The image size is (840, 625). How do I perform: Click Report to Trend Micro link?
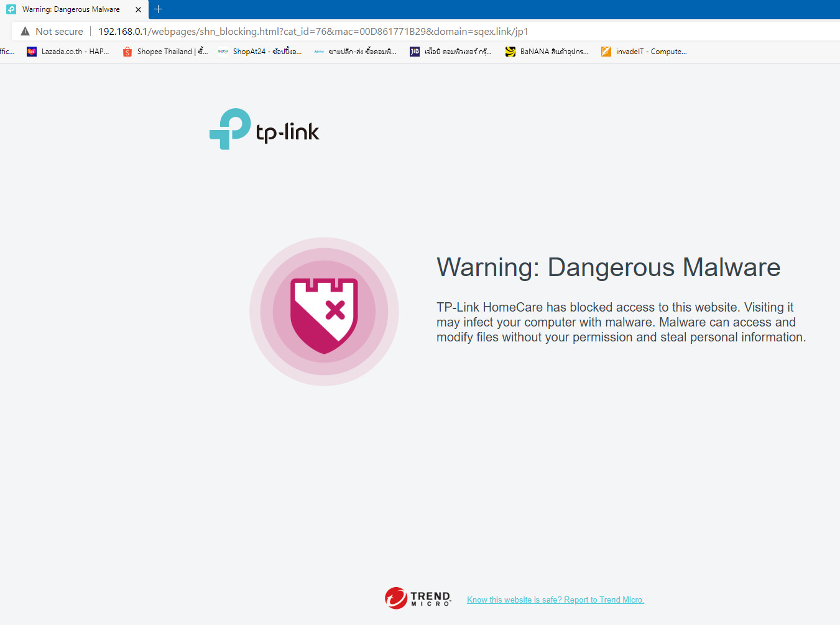click(555, 600)
